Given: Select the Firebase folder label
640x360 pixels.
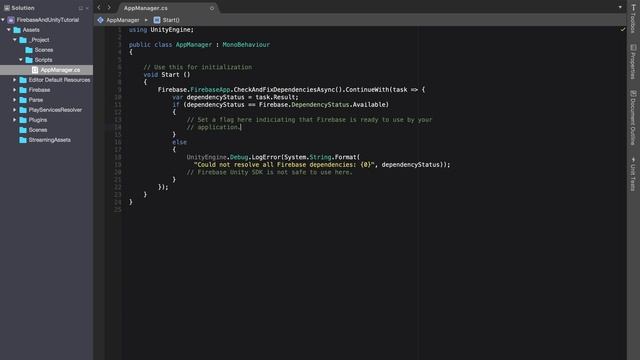Looking at the screenshot, I should pyautogui.click(x=39, y=90).
